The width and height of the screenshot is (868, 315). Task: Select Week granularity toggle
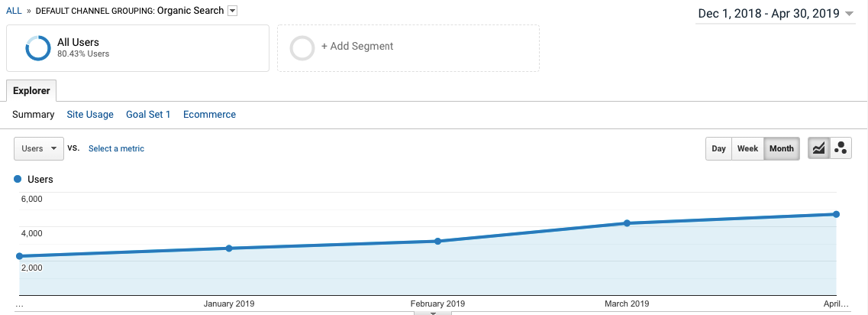pyautogui.click(x=747, y=148)
